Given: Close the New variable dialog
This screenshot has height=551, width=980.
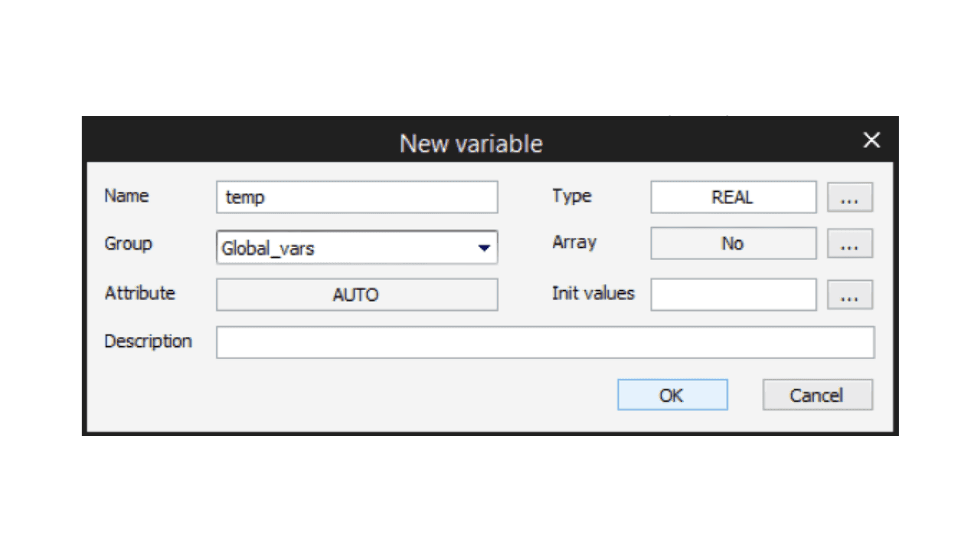Looking at the screenshot, I should pyautogui.click(x=871, y=140).
